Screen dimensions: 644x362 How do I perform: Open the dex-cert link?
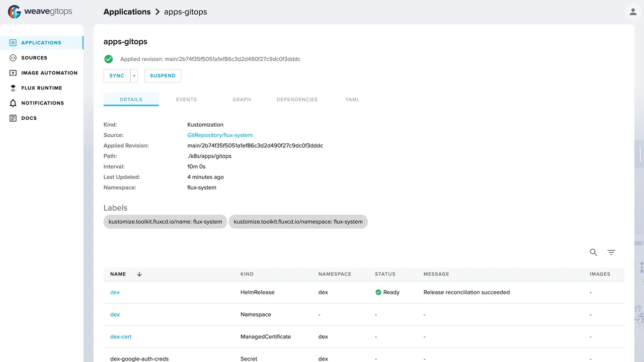pos(121,336)
